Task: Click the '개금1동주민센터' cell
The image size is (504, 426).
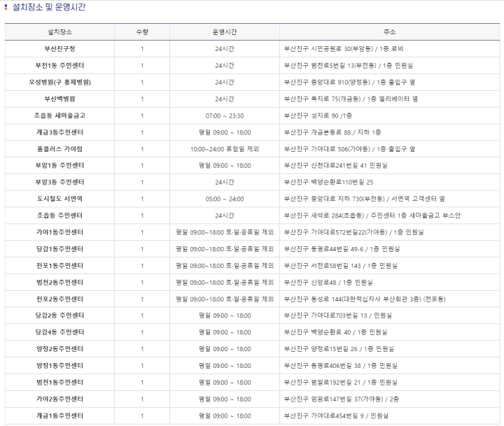Action: (x=59, y=416)
